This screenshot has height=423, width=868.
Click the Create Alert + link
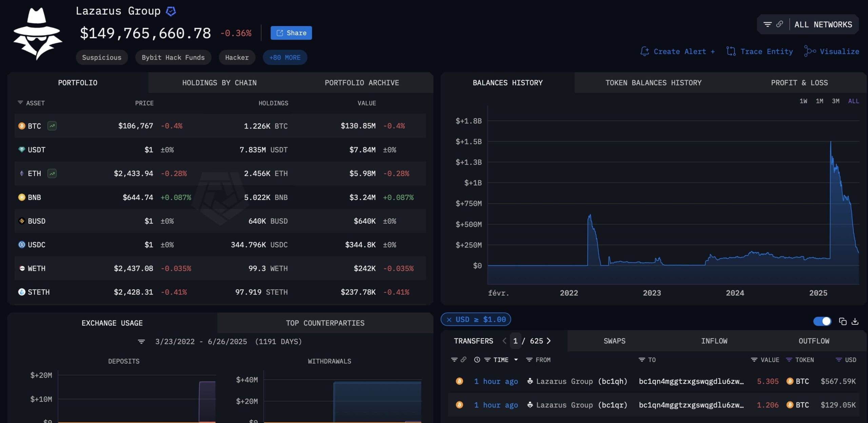click(x=684, y=52)
